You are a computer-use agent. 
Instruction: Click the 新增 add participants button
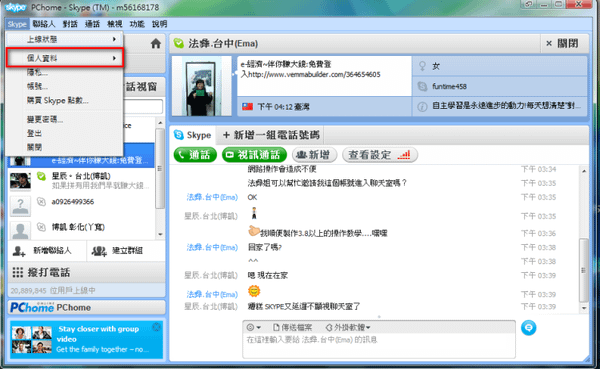click(x=314, y=155)
